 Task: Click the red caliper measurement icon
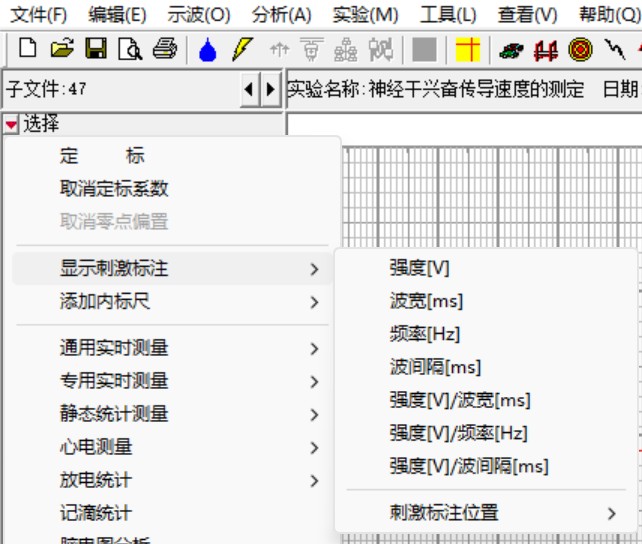click(x=546, y=51)
